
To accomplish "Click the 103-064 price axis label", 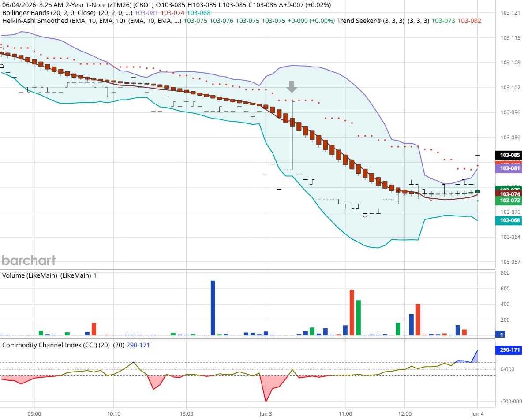I will pos(510,237).
